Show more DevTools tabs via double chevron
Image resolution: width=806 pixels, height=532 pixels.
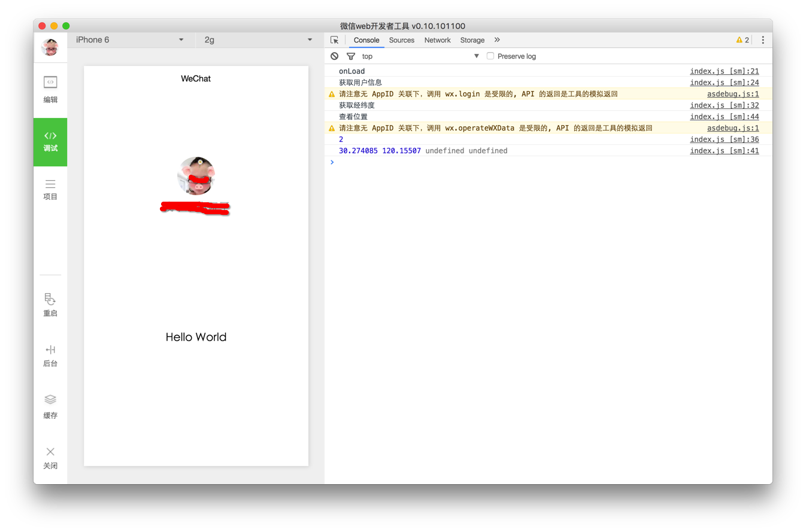coord(497,40)
